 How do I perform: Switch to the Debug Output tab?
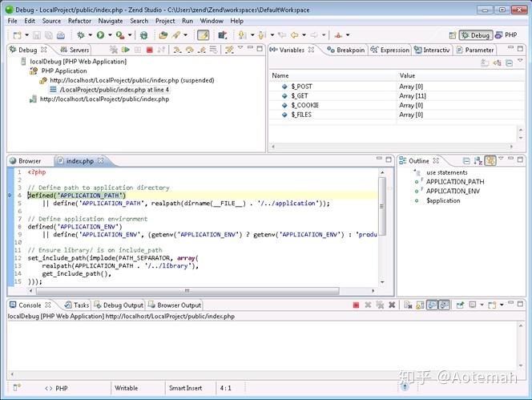coord(119,305)
